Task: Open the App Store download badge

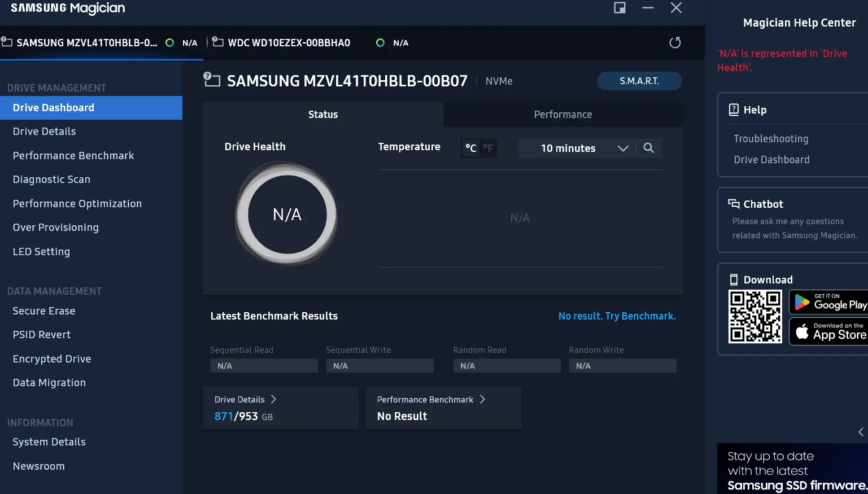Action: (x=828, y=331)
